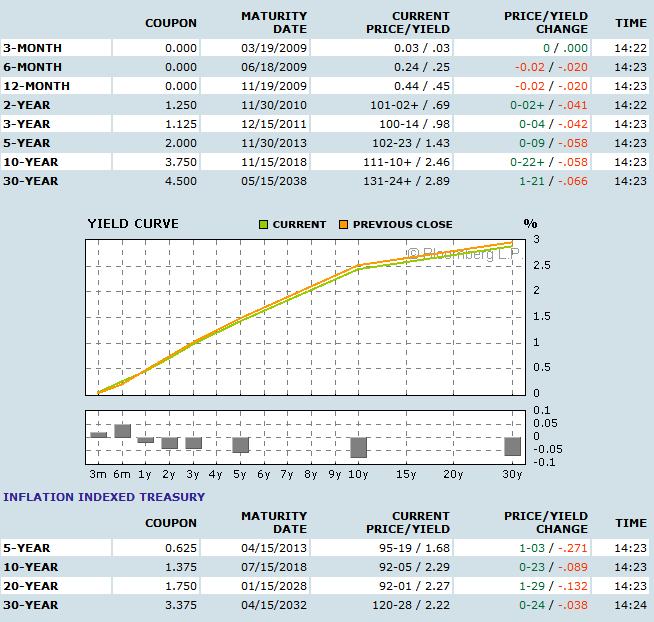
Task: Click maturity date 12/15/2011
Action: click(274, 124)
